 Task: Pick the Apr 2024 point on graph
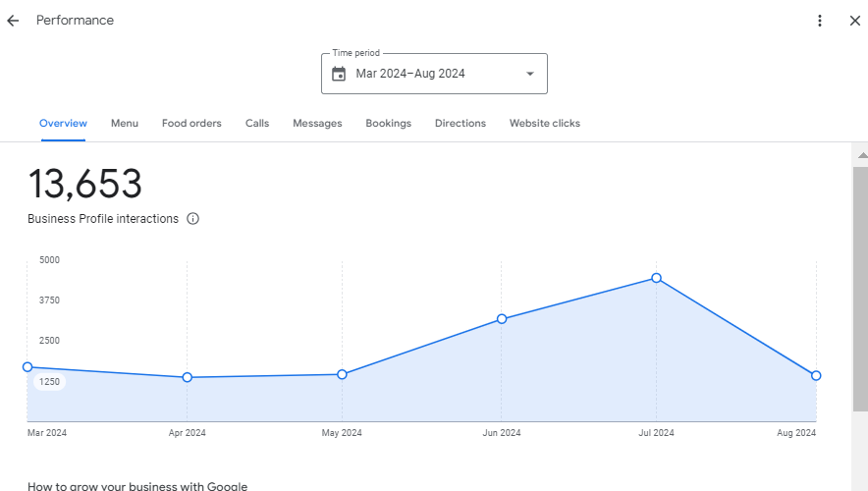pyautogui.click(x=188, y=377)
